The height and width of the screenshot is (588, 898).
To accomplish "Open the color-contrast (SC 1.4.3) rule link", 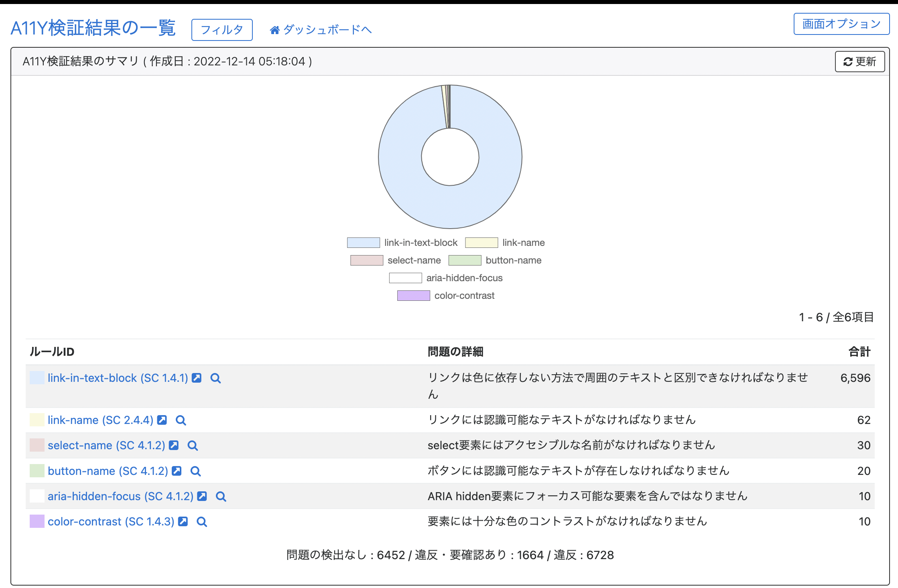I will (x=112, y=521).
